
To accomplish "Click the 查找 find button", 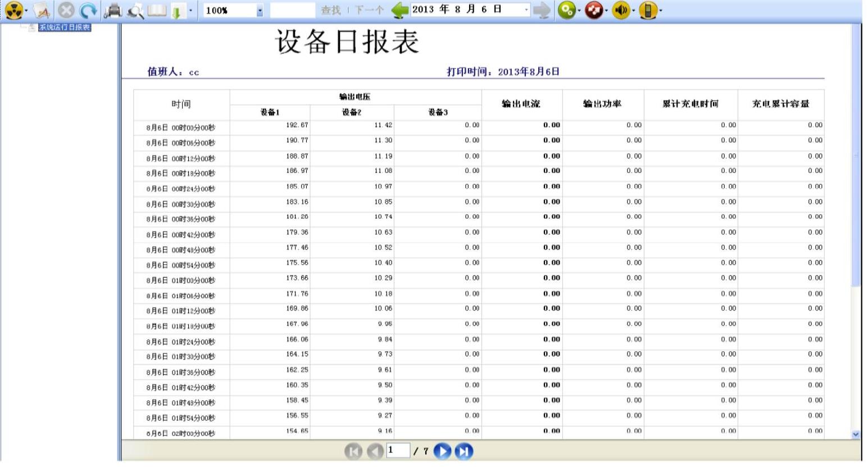I will [x=331, y=10].
